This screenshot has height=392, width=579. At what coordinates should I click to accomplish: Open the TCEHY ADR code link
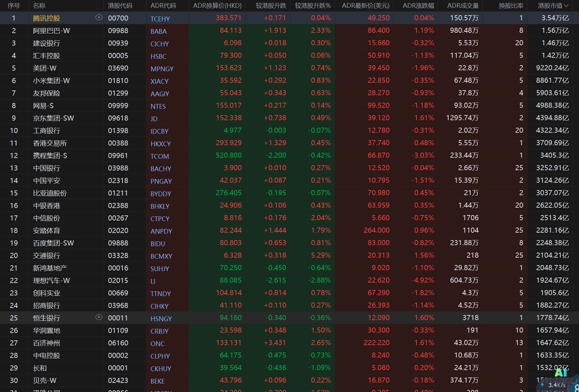[160, 19]
